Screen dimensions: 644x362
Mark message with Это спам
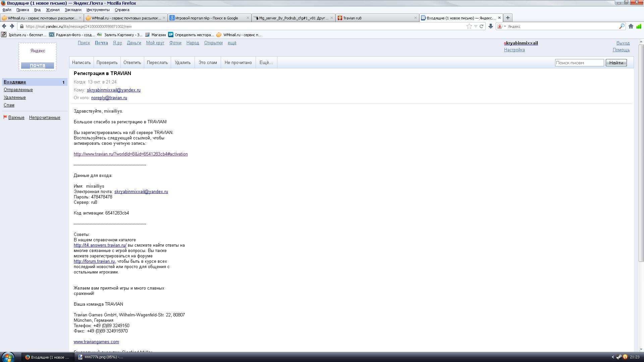click(x=208, y=62)
